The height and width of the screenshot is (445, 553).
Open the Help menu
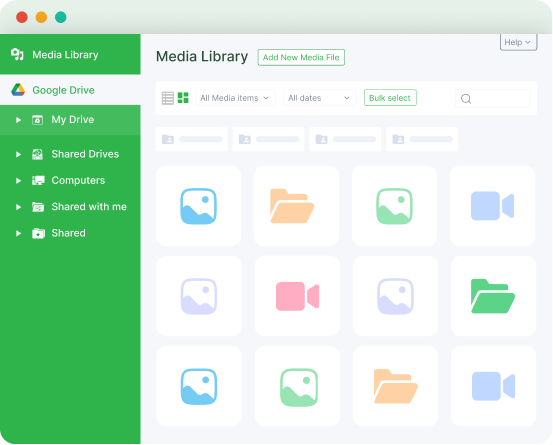tap(518, 42)
